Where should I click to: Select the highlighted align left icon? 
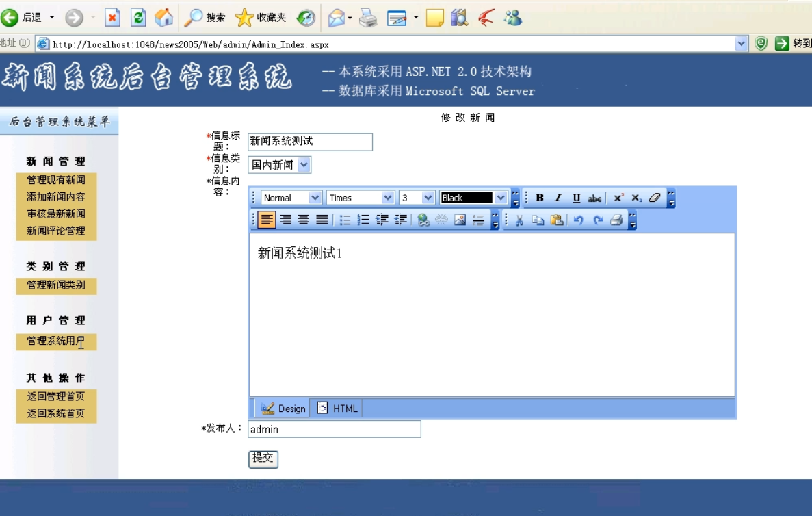click(267, 220)
